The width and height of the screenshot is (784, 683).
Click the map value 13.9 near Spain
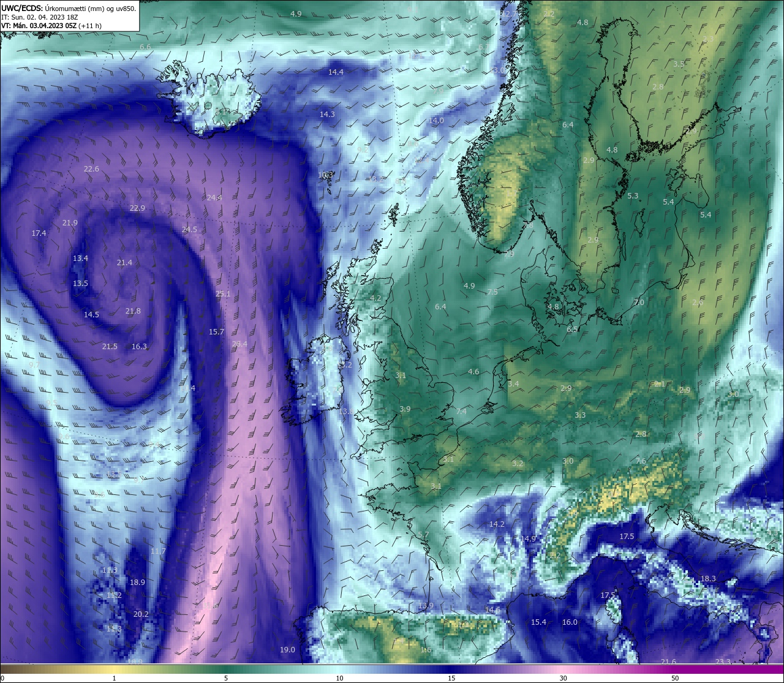426,606
